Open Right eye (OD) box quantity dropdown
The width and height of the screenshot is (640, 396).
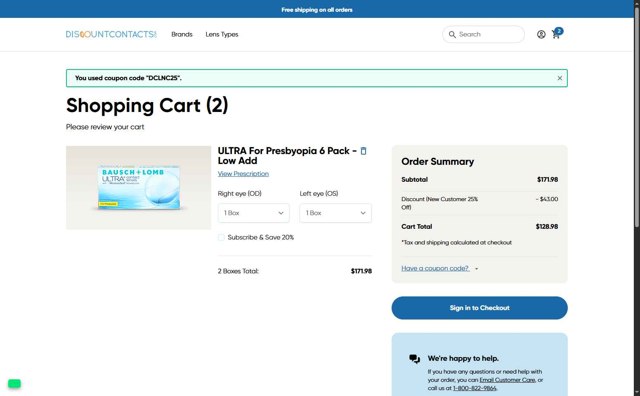click(253, 213)
